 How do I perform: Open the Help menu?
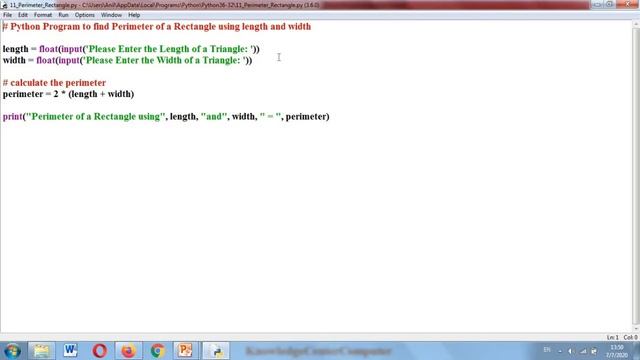[134, 15]
